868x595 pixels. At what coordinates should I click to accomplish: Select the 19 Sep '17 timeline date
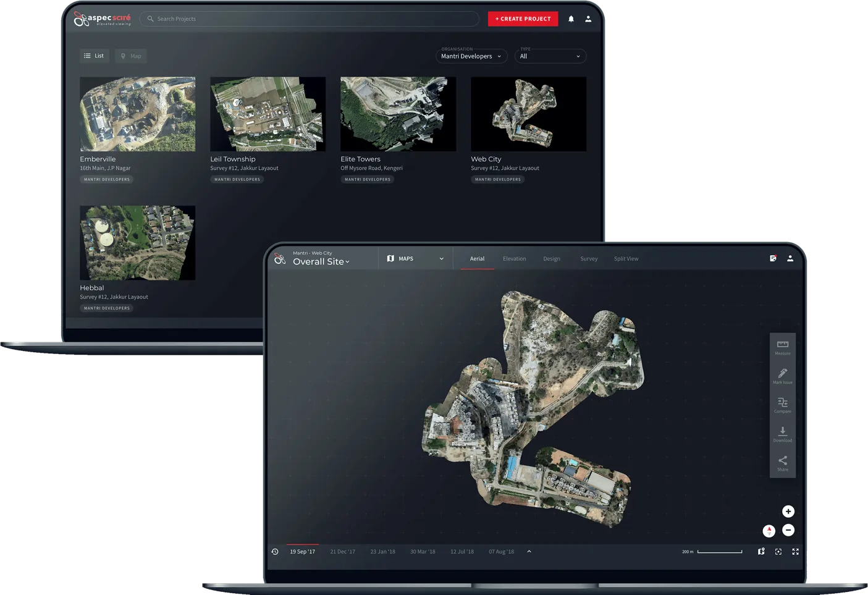point(303,552)
